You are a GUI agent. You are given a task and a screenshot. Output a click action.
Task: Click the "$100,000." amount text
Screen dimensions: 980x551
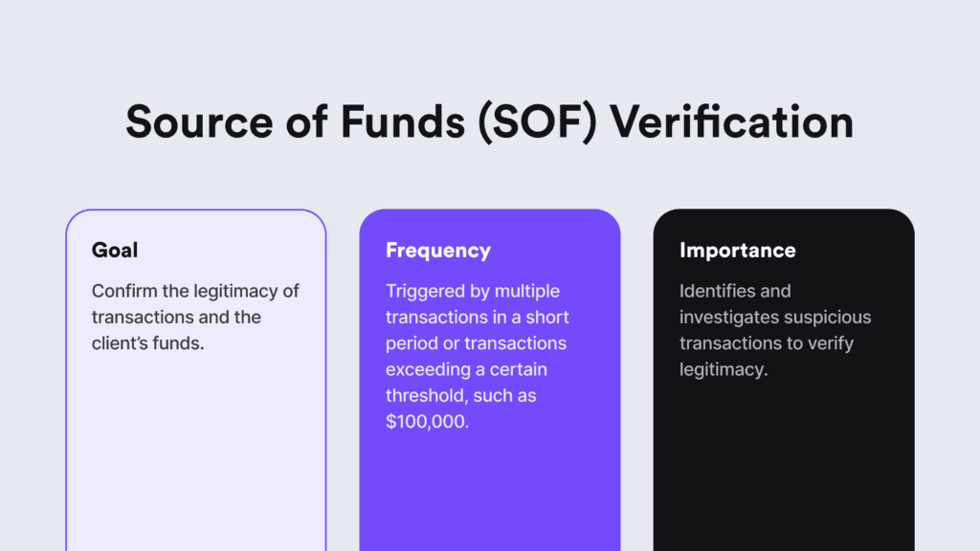pyautogui.click(x=428, y=420)
